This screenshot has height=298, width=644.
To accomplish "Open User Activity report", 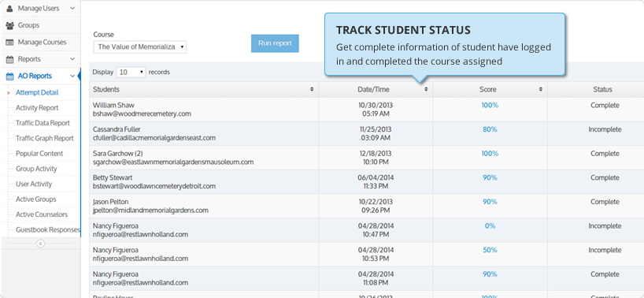I will [34, 184].
